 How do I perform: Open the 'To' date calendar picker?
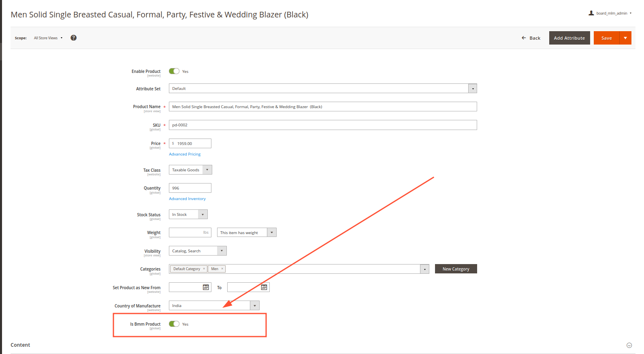coord(264,287)
